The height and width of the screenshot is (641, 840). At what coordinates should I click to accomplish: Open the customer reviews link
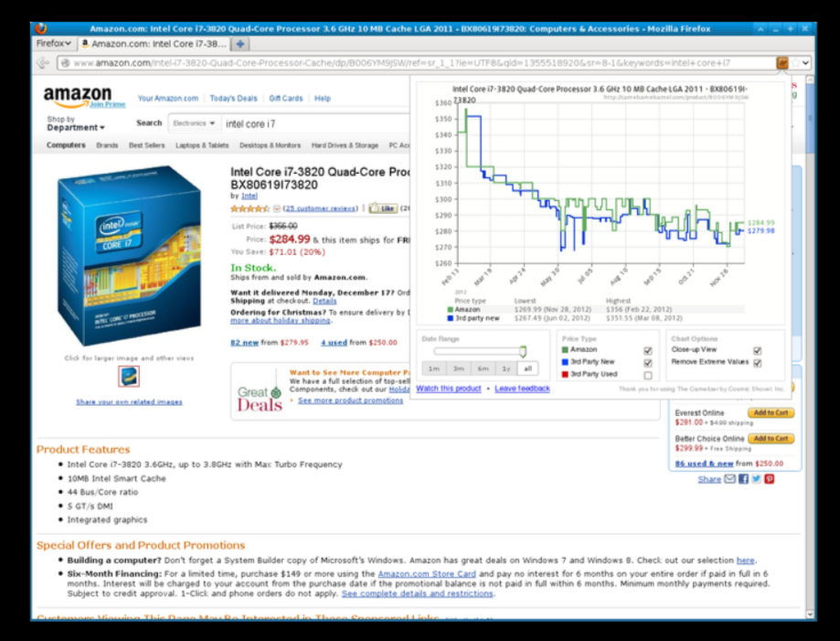(320, 208)
